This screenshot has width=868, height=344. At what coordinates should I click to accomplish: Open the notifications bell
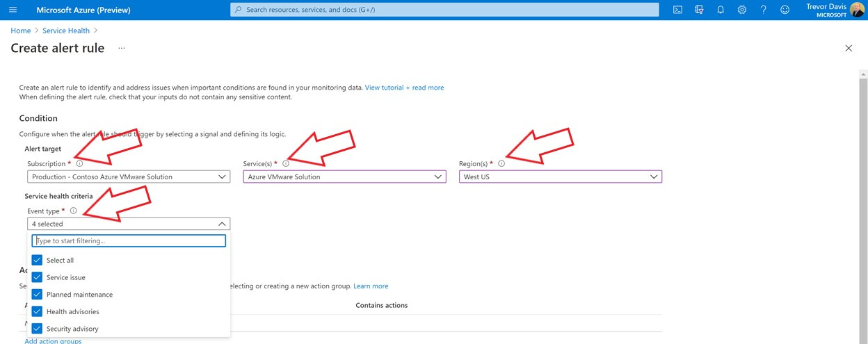click(721, 10)
